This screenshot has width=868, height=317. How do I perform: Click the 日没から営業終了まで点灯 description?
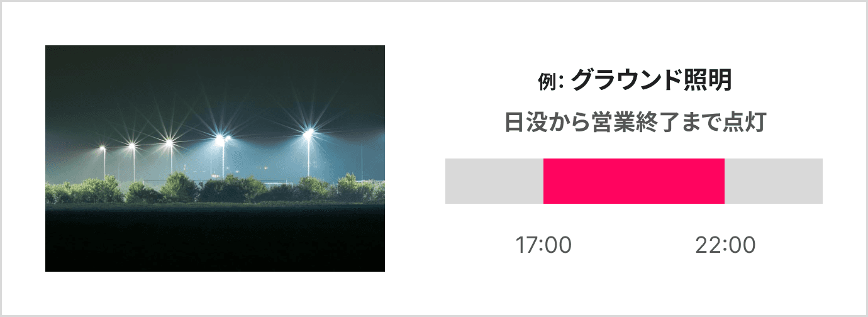coord(634,123)
